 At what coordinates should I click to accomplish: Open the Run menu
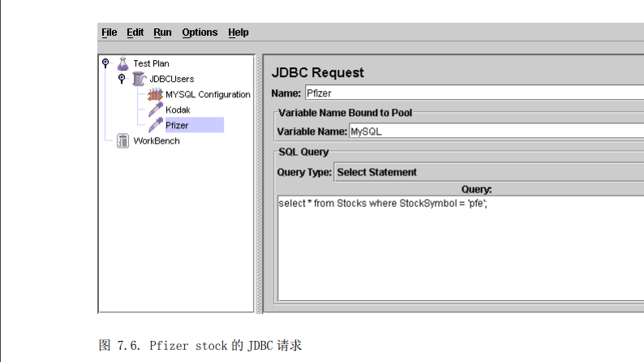pos(162,32)
